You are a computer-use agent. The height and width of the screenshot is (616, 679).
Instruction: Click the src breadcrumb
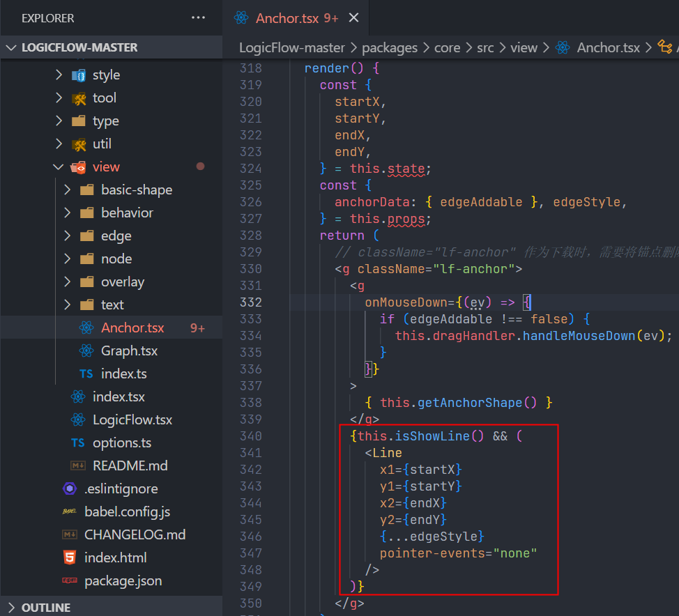pos(485,47)
